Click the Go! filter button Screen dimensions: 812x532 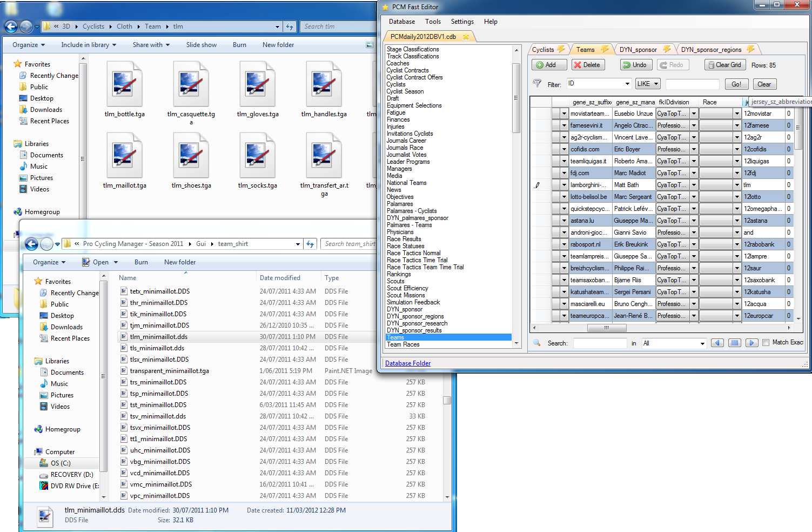[x=736, y=84]
